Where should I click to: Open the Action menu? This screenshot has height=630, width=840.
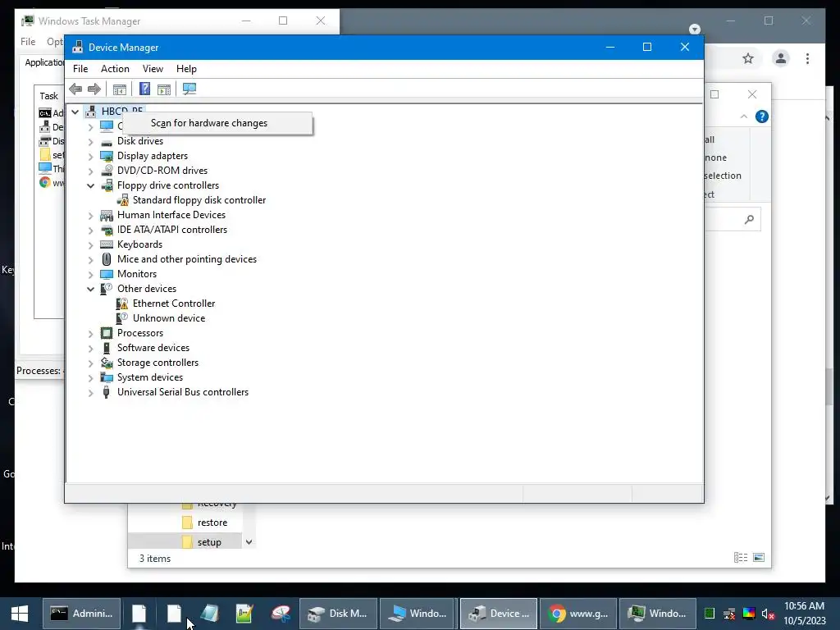(x=115, y=69)
